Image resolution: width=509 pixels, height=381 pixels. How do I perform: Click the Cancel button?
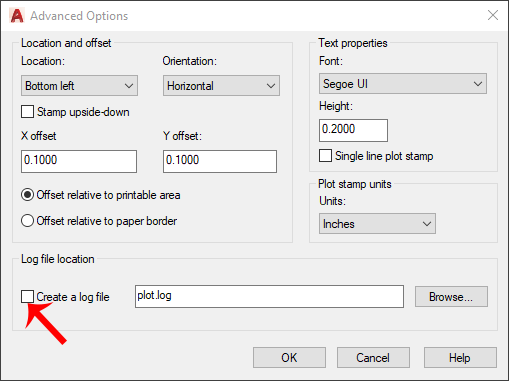tap(373, 358)
